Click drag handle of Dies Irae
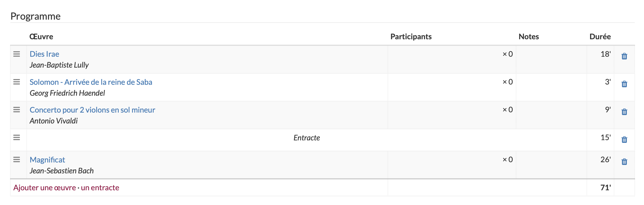644x205 pixels. pyautogui.click(x=17, y=54)
